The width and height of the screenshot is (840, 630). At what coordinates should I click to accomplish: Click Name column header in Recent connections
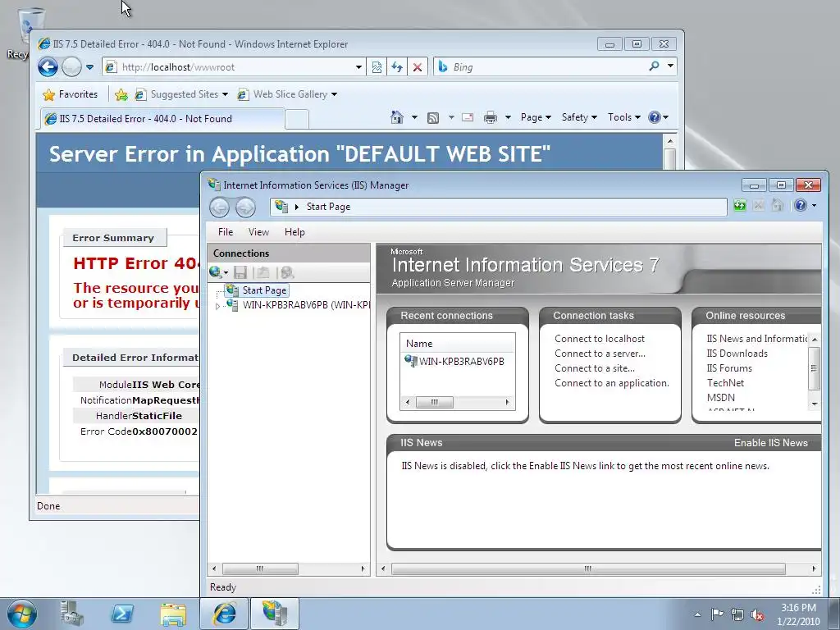point(458,344)
